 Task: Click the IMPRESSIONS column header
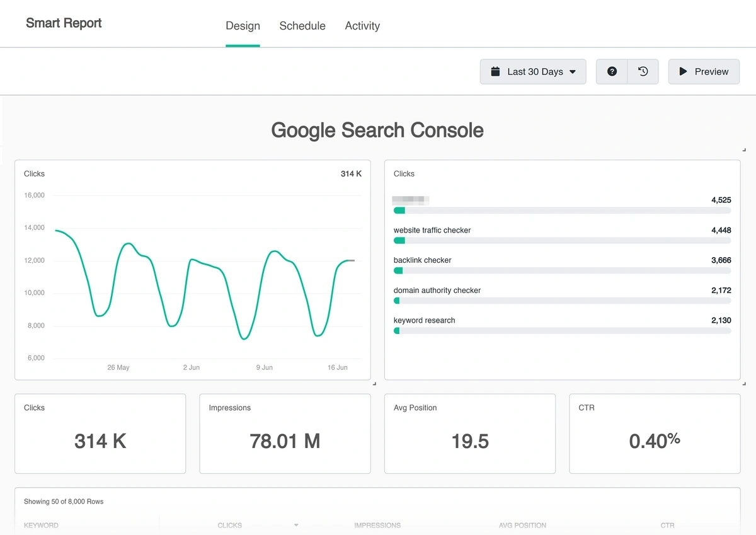(x=377, y=525)
